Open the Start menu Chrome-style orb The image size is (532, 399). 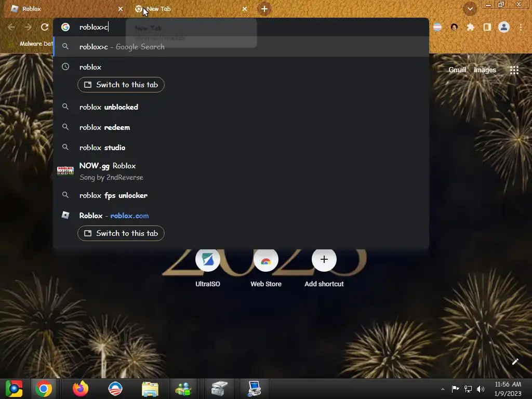(x=14, y=389)
